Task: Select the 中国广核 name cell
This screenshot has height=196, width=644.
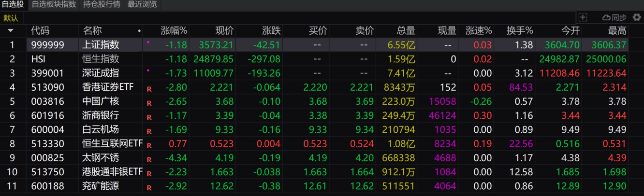Action: (x=101, y=101)
